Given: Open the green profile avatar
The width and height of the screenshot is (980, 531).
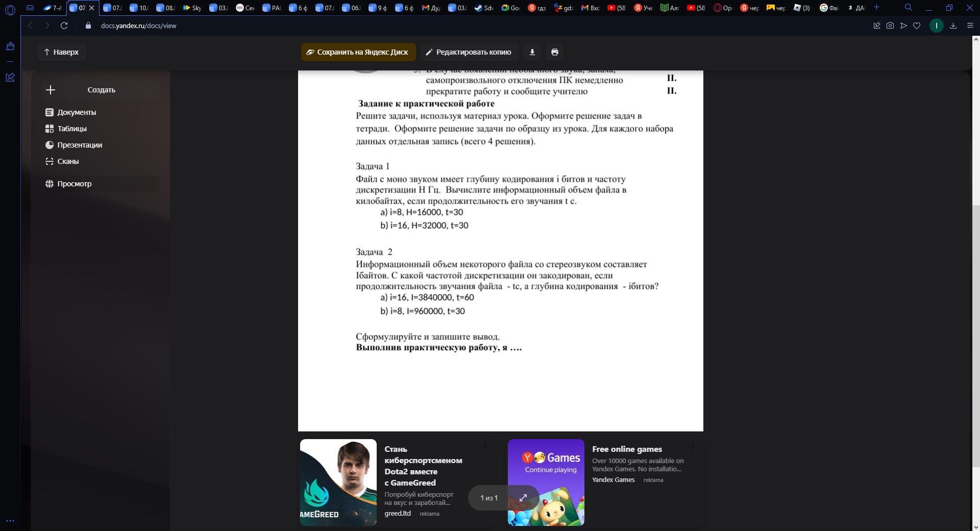Looking at the screenshot, I should tap(936, 26).
